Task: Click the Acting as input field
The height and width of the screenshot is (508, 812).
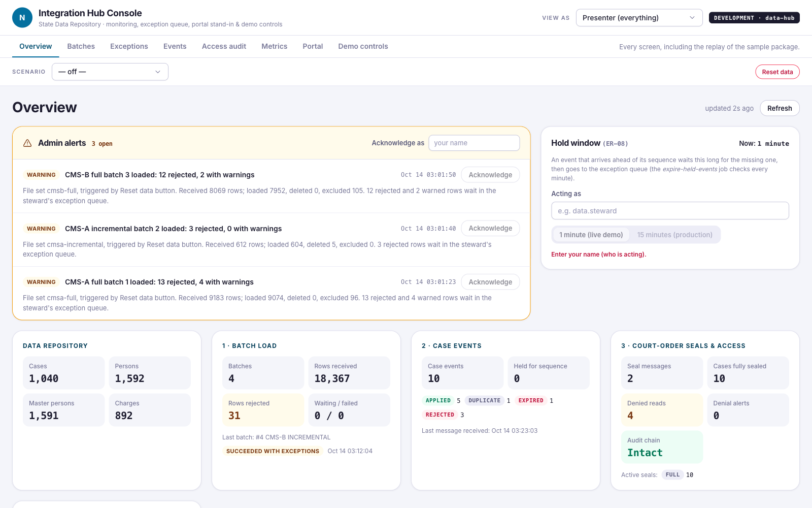Action: (670, 211)
